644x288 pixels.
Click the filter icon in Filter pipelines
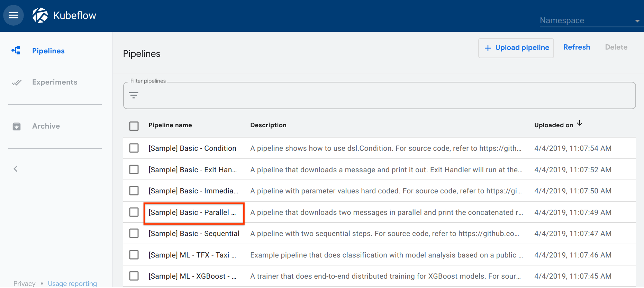tap(134, 95)
